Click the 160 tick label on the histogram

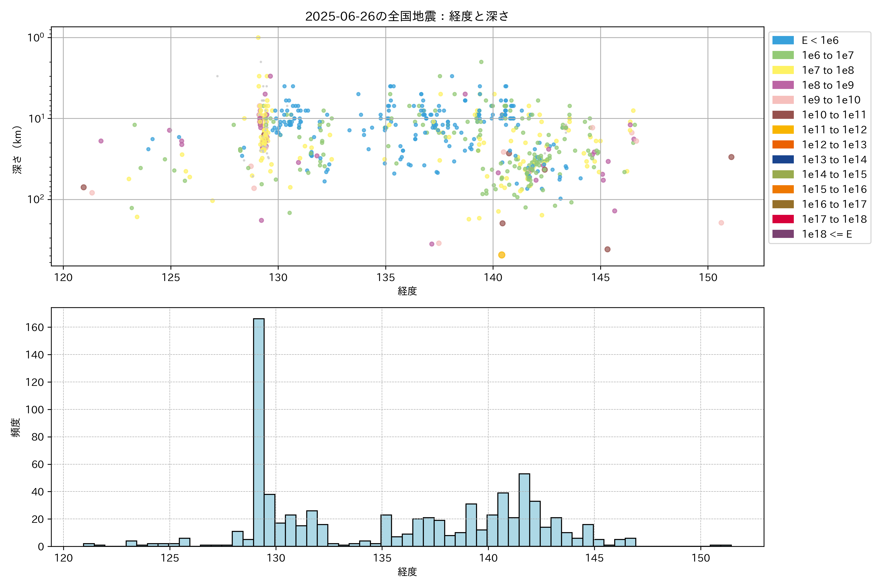pyautogui.click(x=35, y=327)
